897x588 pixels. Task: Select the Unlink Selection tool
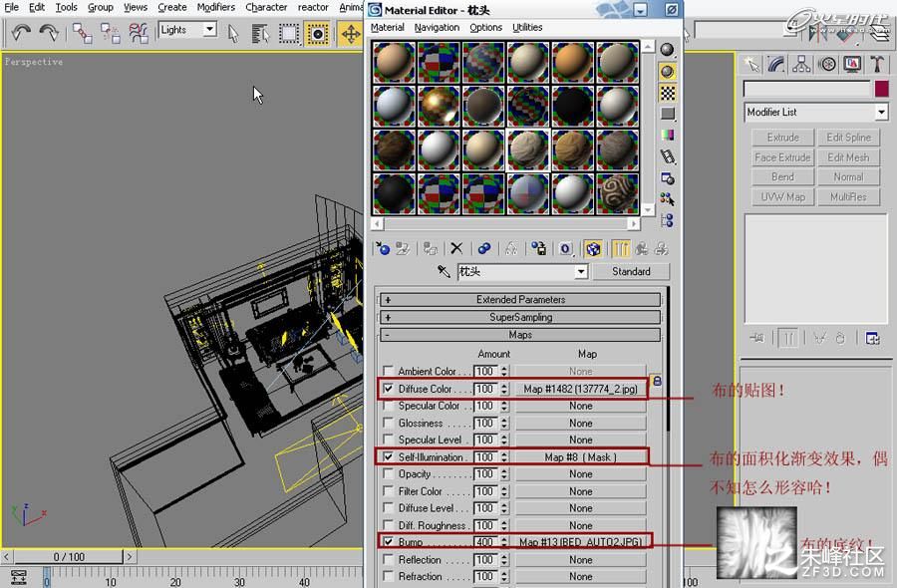click(110, 33)
